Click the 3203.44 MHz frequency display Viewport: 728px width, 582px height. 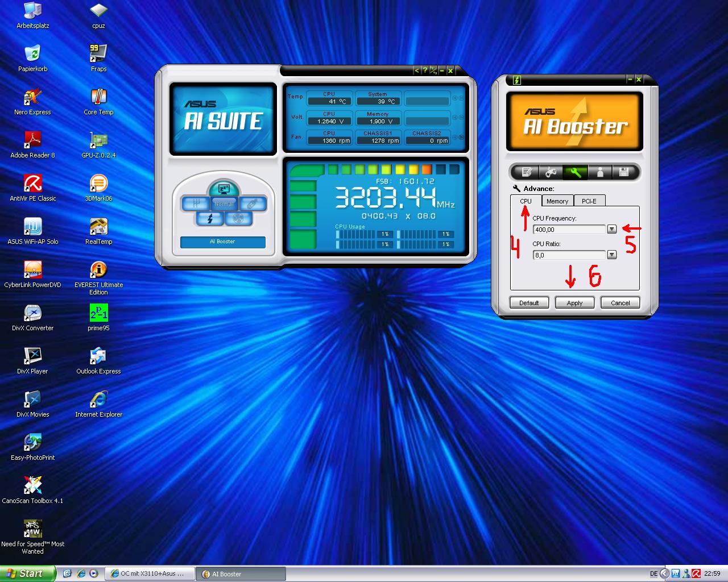(395, 198)
